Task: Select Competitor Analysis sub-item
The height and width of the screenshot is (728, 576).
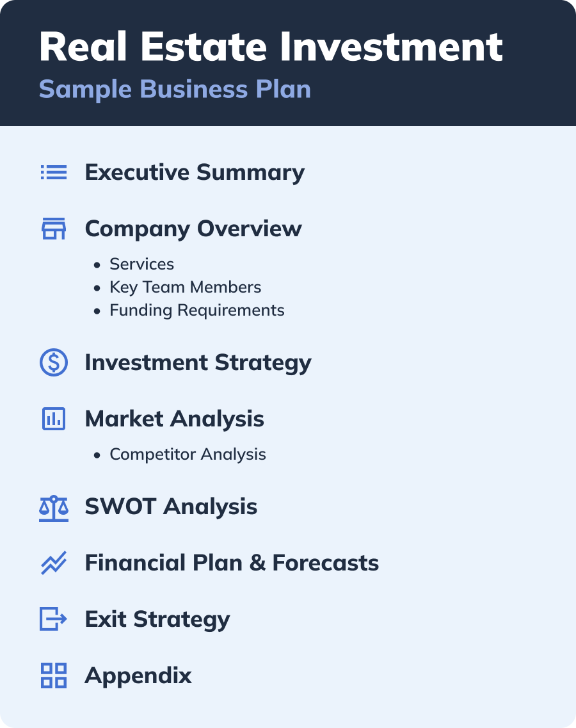Action: point(188,455)
